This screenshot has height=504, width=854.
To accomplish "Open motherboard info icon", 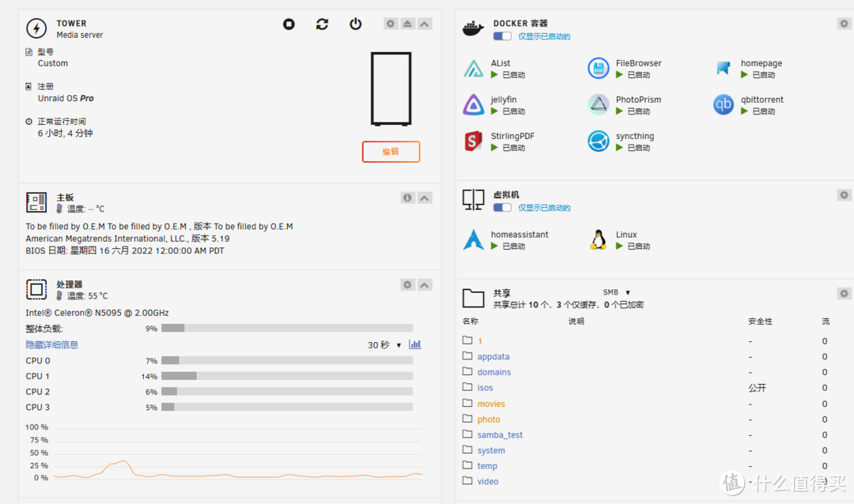I will (x=407, y=197).
